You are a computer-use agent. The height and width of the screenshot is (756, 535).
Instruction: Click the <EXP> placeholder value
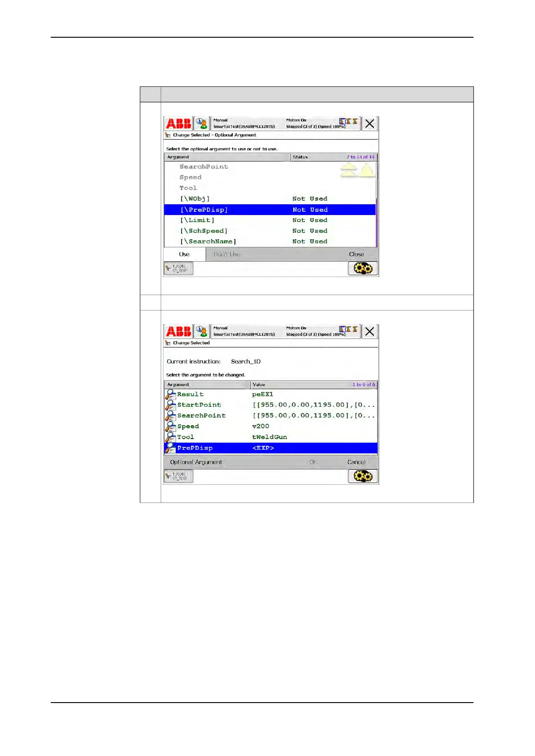click(263, 448)
